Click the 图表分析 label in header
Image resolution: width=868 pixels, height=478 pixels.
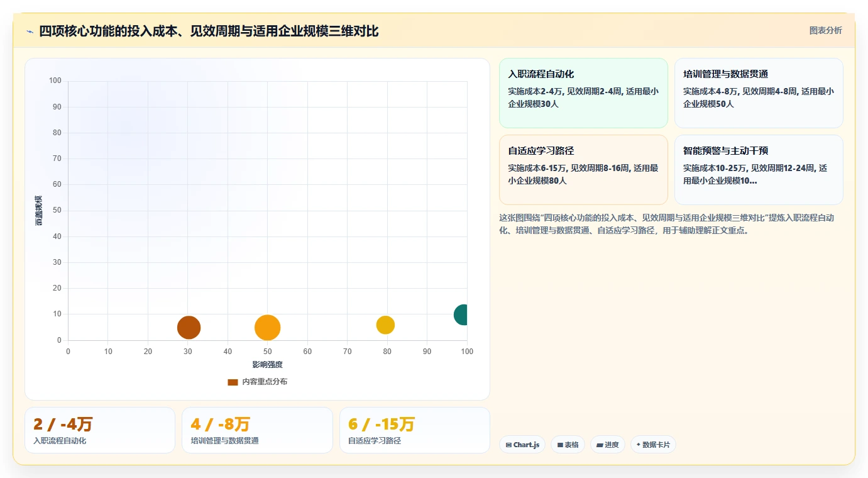(825, 30)
